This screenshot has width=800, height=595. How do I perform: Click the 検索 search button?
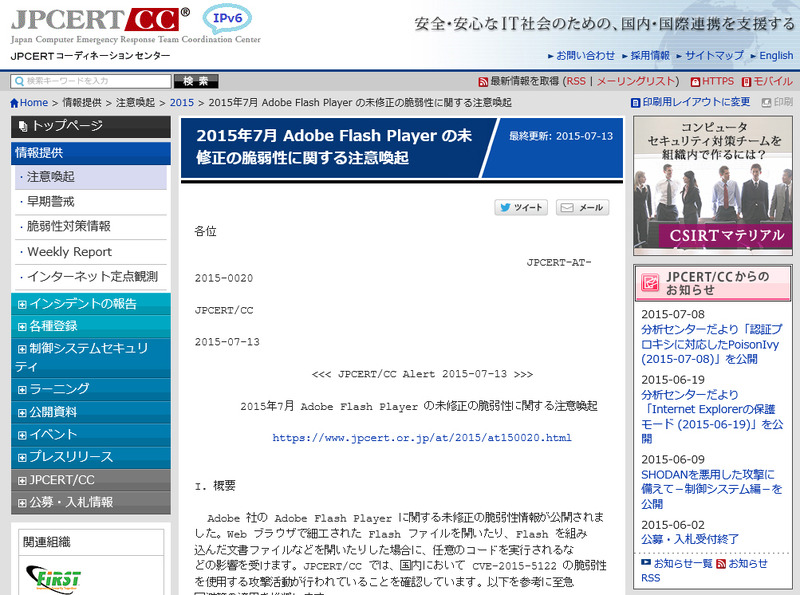[x=196, y=81]
